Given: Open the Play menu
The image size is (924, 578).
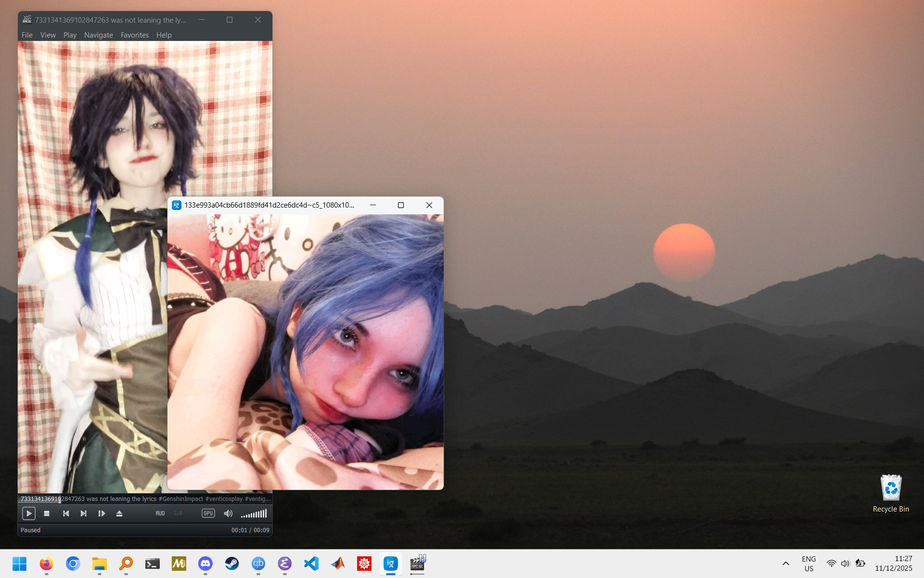Looking at the screenshot, I should coord(70,35).
